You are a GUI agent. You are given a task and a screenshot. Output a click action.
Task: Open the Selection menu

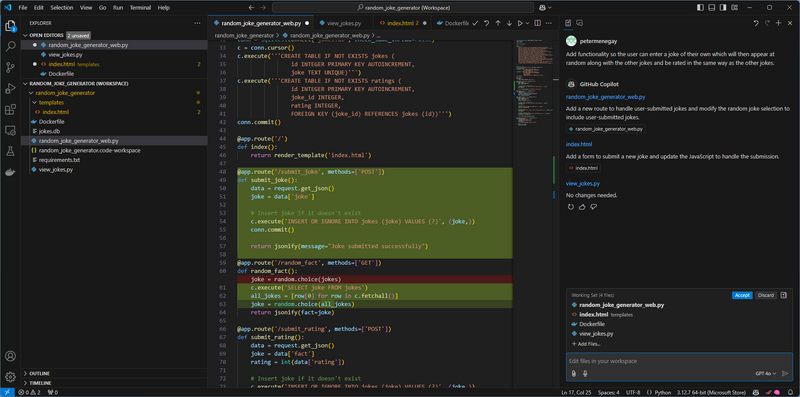(x=62, y=8)
